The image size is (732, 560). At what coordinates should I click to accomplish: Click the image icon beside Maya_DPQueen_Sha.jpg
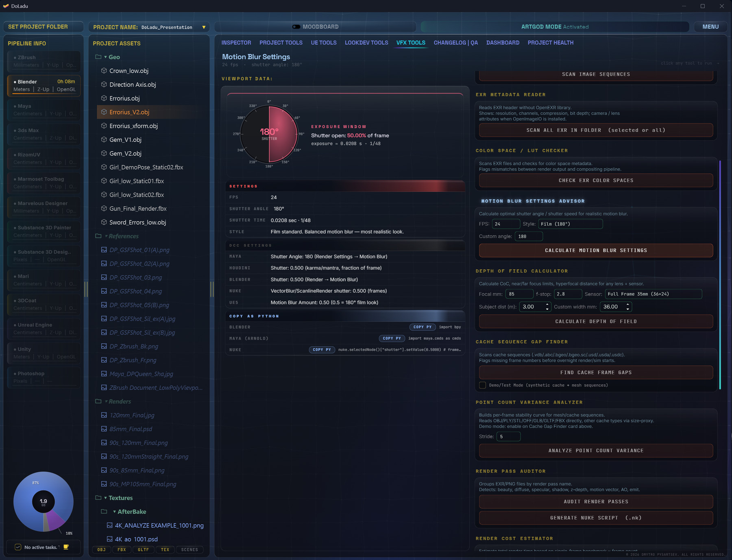104,374
